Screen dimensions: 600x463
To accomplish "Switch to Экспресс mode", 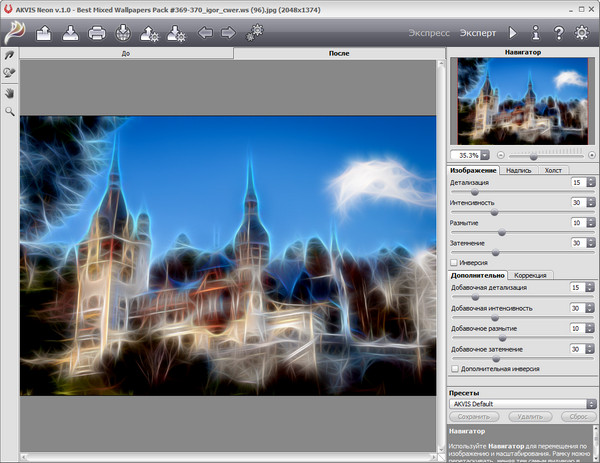I will pyautogui.click(x=427, y=33).
